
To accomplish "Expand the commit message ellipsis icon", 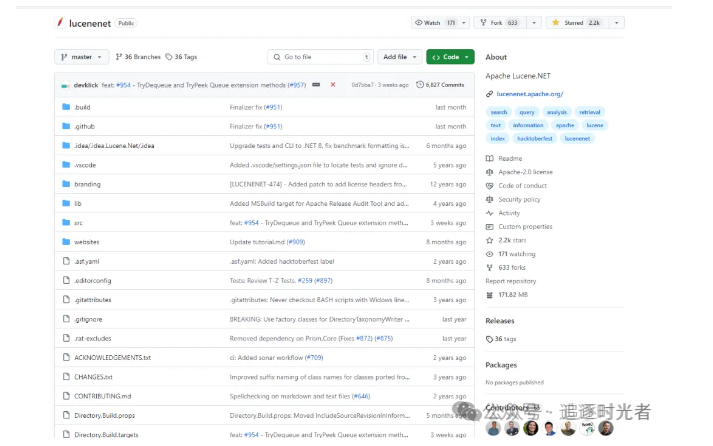I will click(316, 85).
